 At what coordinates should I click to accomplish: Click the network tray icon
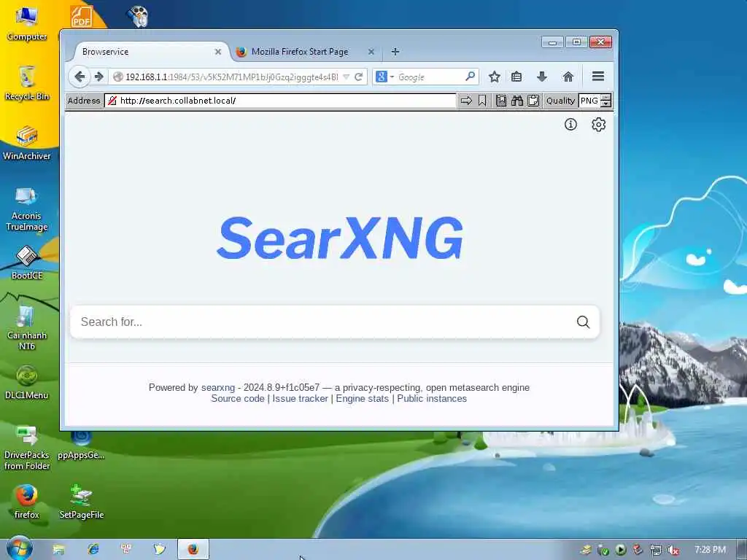(x=656, y=550)
